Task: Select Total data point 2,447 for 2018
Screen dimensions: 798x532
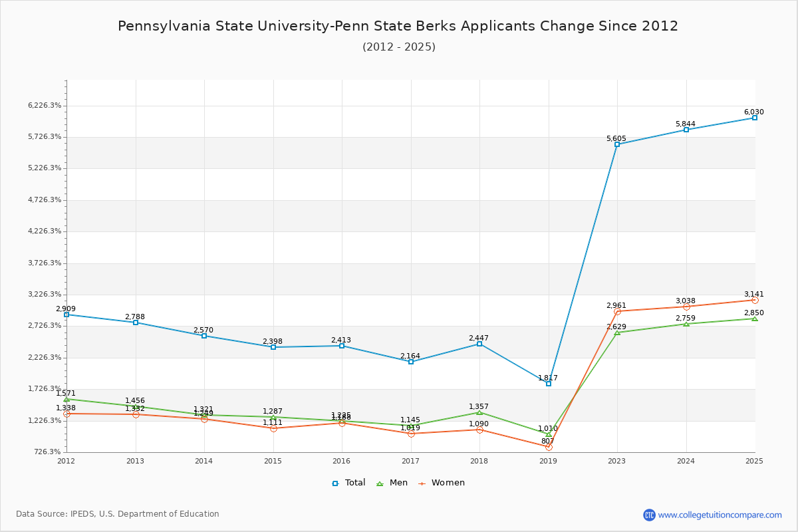Action: pyautogui.click(x=479, y=344)
